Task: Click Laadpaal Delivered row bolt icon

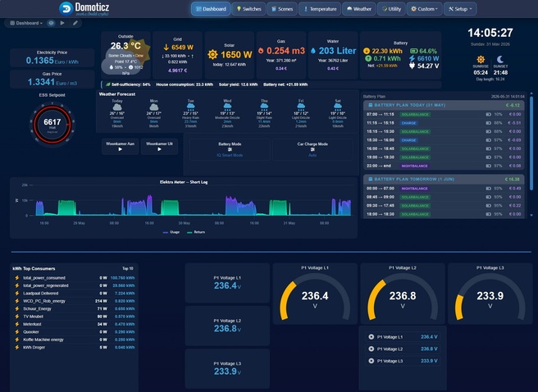Action: click(x=16, y=294)
